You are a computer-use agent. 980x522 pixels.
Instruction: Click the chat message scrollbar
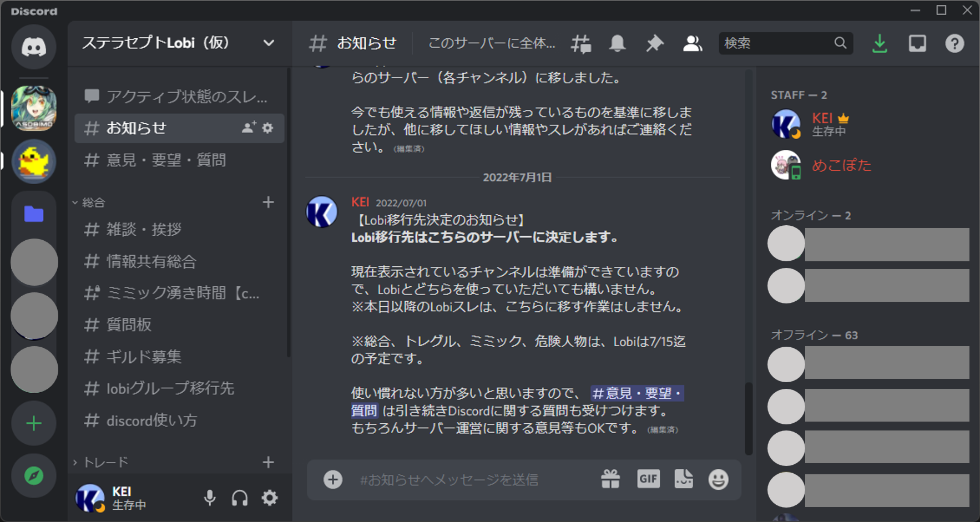pos(749,419)
